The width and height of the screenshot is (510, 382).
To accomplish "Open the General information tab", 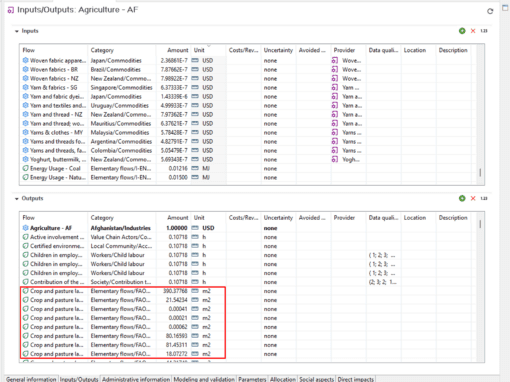I will (x=31, y=379).
